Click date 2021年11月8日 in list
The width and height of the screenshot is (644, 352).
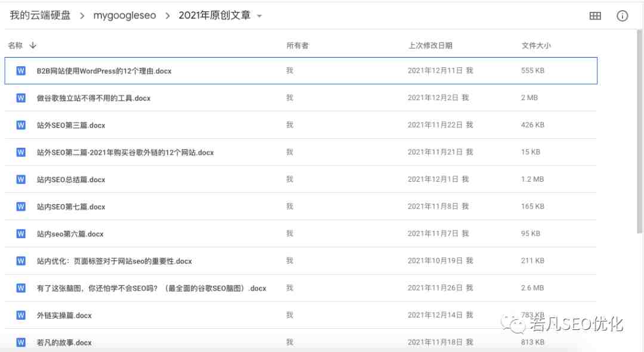tap(432, 206)
